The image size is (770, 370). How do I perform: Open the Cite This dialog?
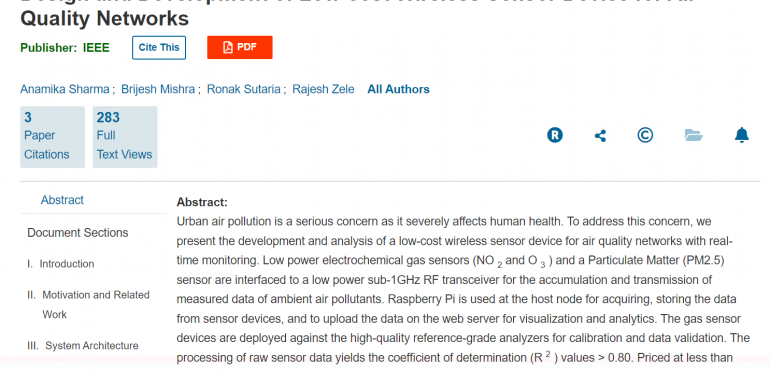pos(159,48)
